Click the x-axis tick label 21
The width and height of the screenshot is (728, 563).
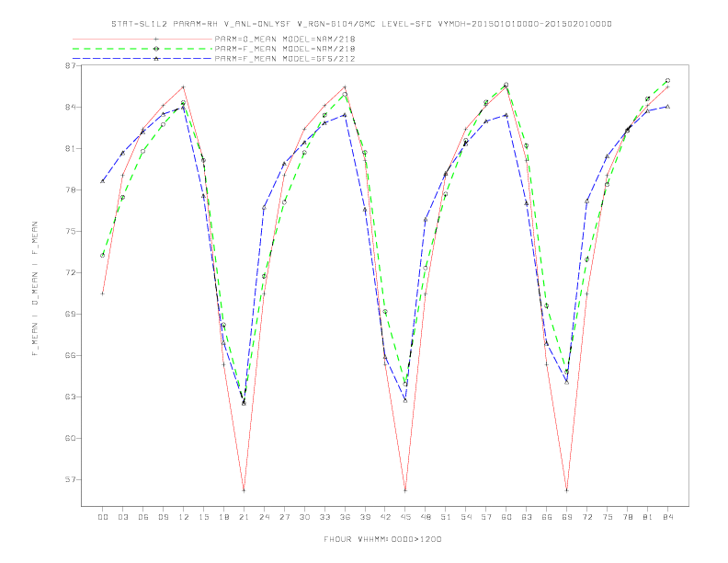coord(244,517)
